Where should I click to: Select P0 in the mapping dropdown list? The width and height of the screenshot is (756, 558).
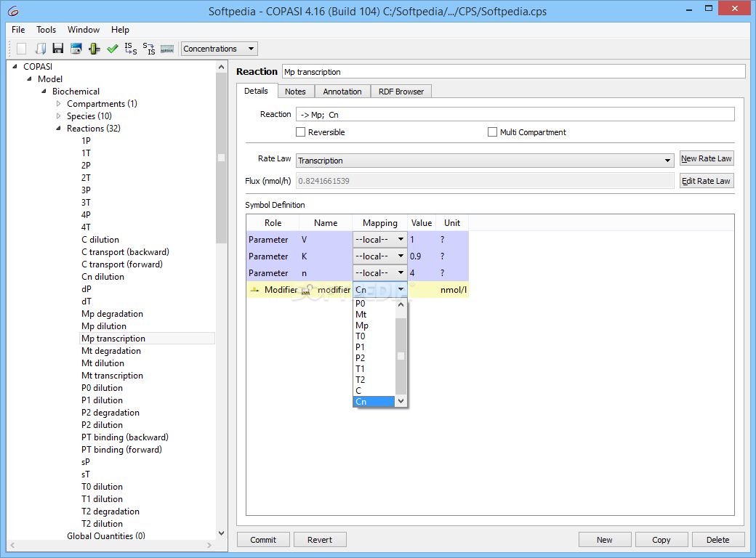pos(374,304)
